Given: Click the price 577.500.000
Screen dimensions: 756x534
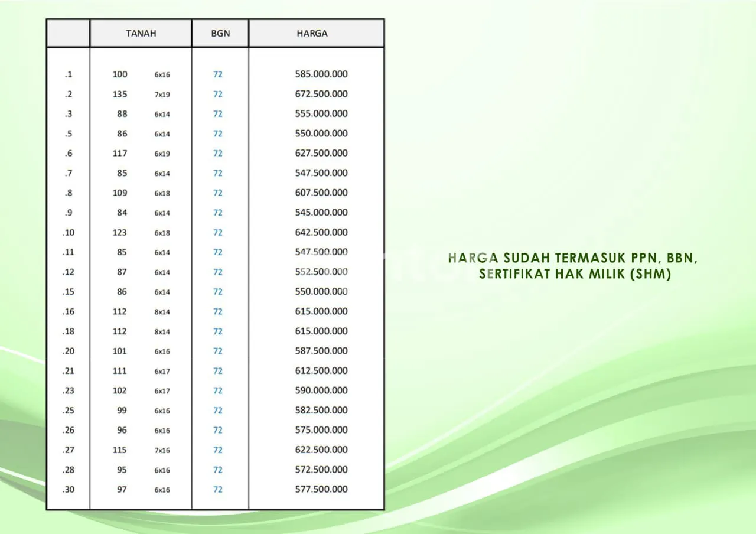Looking at the screenshot, I should click(x=321, y=489).
